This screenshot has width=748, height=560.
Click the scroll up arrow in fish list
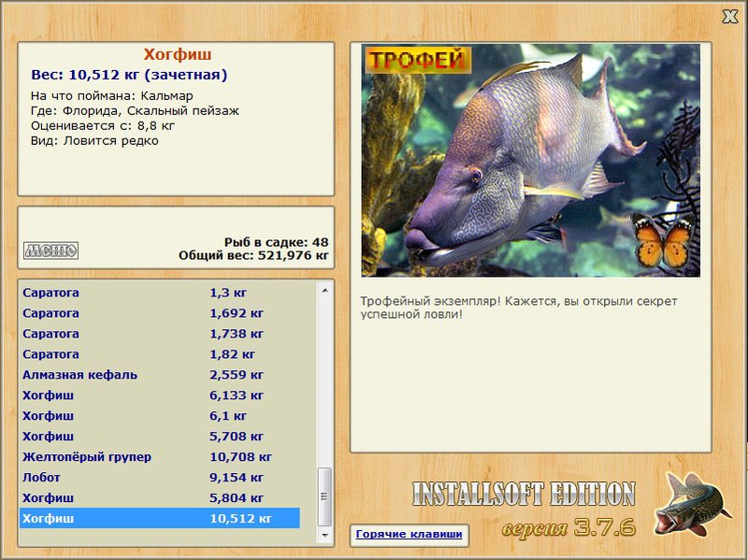324,291
